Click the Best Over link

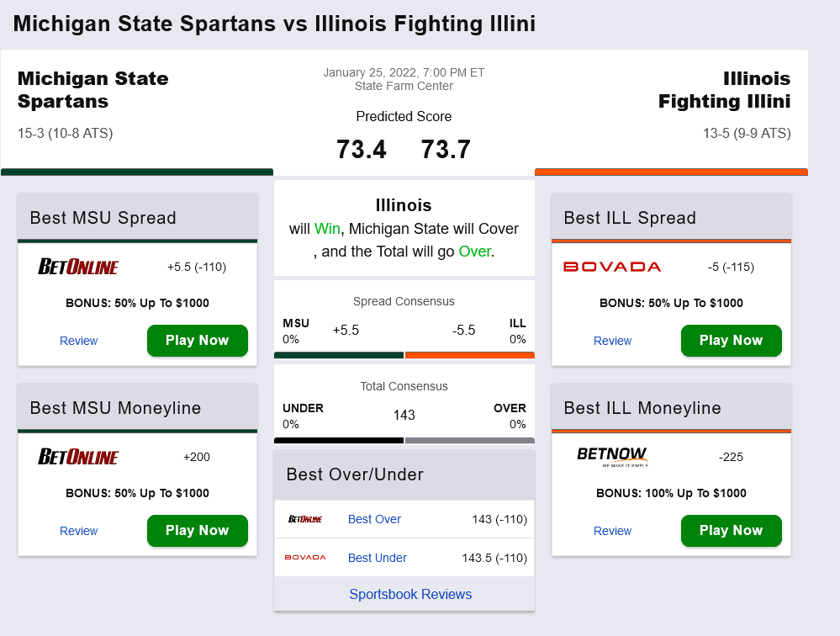coord(374,519)
